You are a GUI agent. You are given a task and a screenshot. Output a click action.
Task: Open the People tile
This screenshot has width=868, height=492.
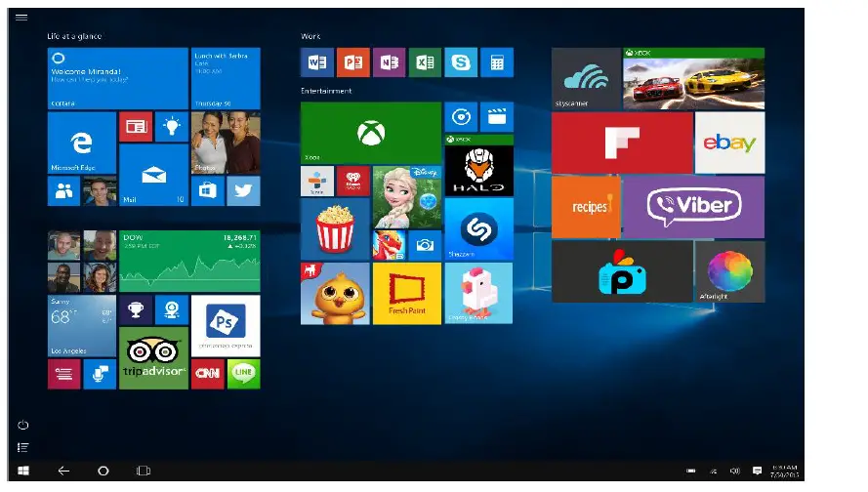(63, 191)
